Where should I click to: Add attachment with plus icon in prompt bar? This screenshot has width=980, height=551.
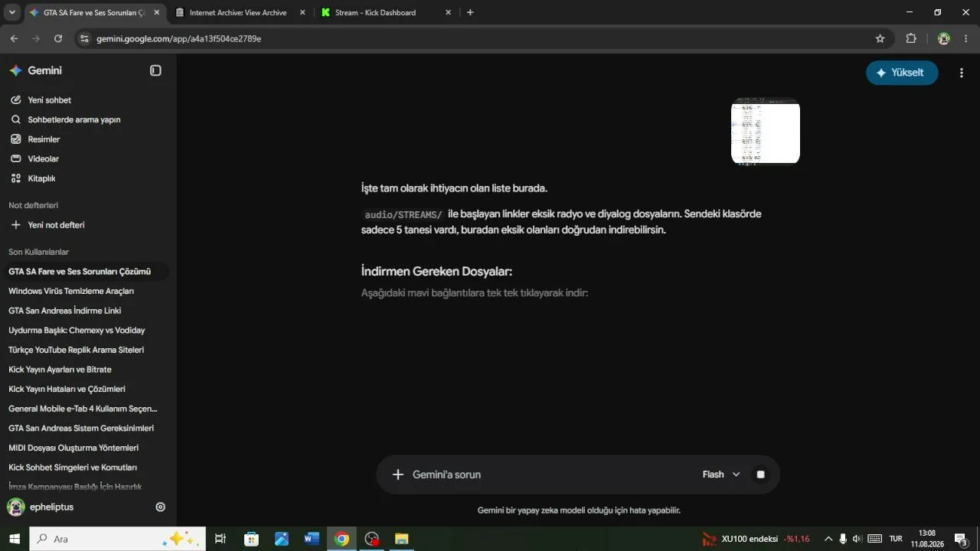coord(397,474)
